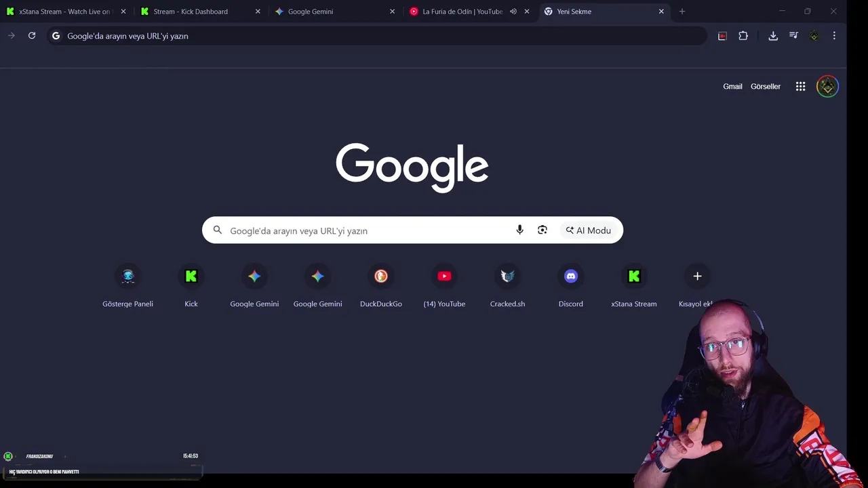Open the Görseller link
Screen dimensions: 868x488
tap(766, 87)
